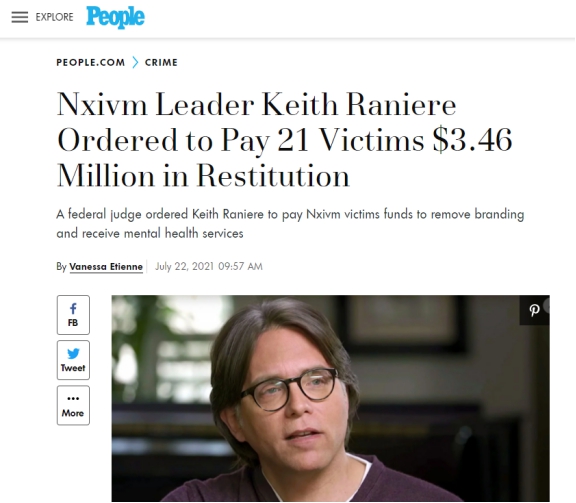Click the By label before author
576x503 pixels.
61,266
